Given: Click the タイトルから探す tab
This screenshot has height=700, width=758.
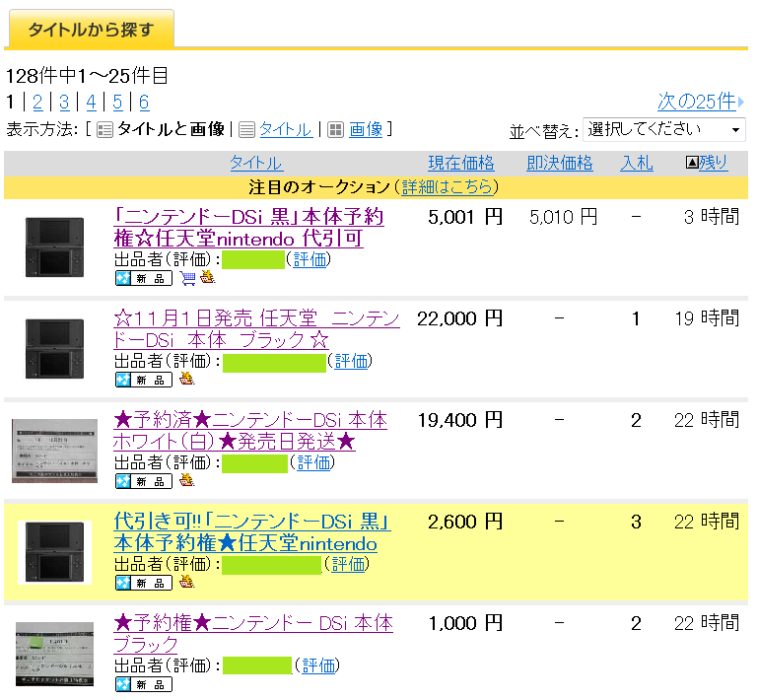Looking at the screenshot, I should coord(92,29).
